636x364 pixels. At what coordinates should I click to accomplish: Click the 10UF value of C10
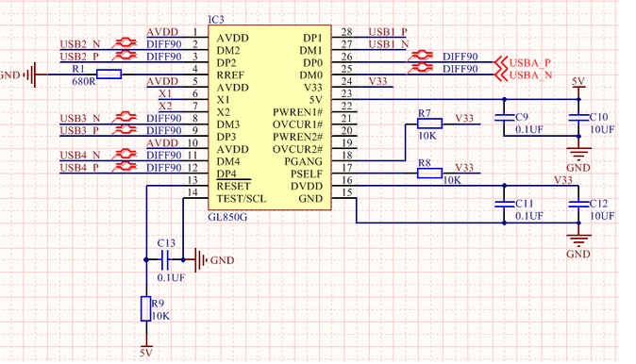point(602,130)
